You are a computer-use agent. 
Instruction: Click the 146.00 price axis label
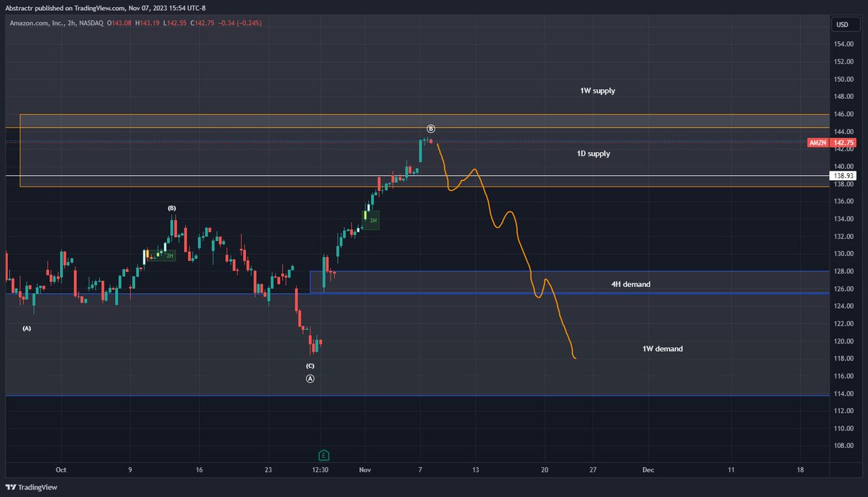tap(843, 114)
